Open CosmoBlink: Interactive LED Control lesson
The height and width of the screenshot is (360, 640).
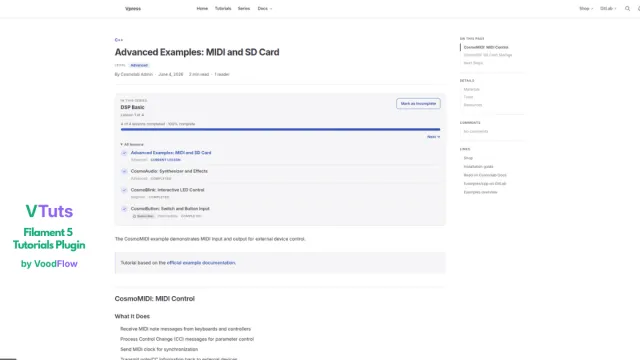click(x=167, y=190)
